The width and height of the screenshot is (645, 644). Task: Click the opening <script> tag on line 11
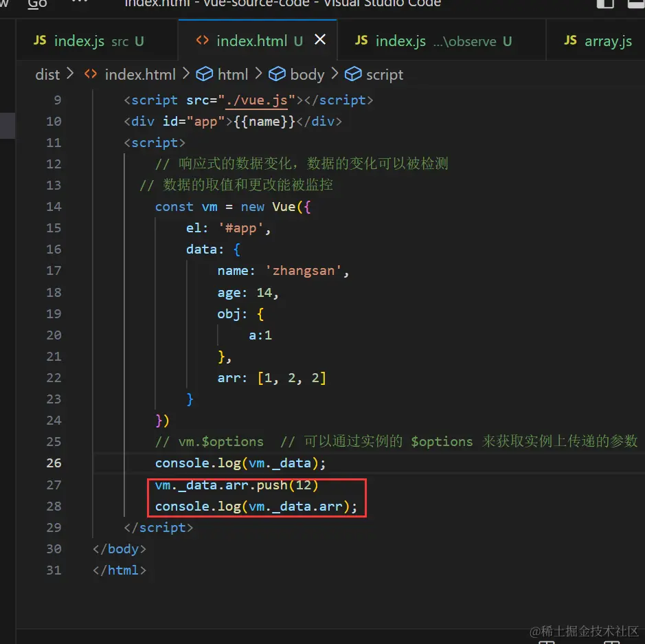pos(155,143)
